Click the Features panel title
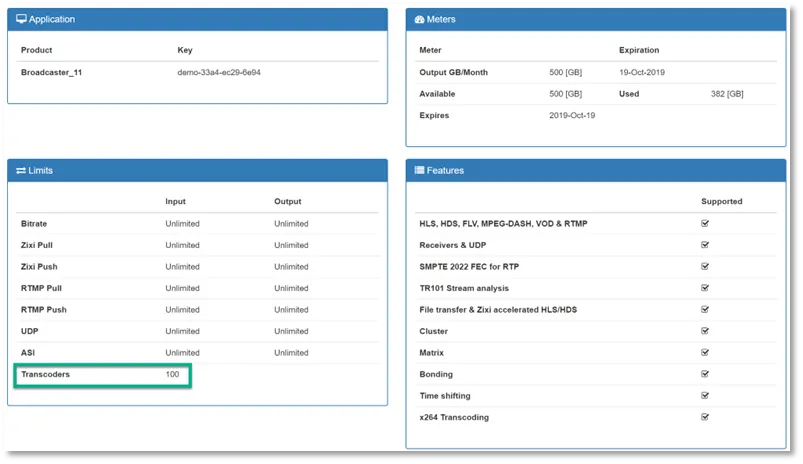Viewport: 803px width, 464px height. 445,171
